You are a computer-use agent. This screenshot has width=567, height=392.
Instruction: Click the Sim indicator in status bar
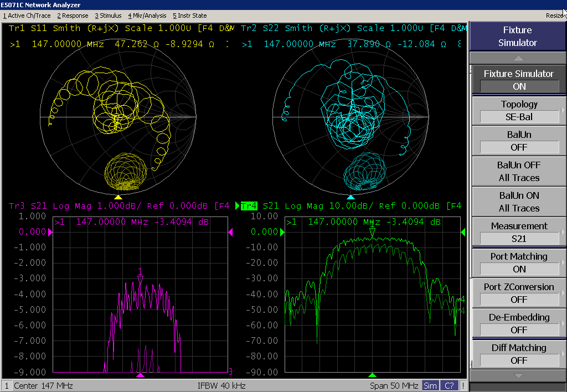(x=430, y=385)
